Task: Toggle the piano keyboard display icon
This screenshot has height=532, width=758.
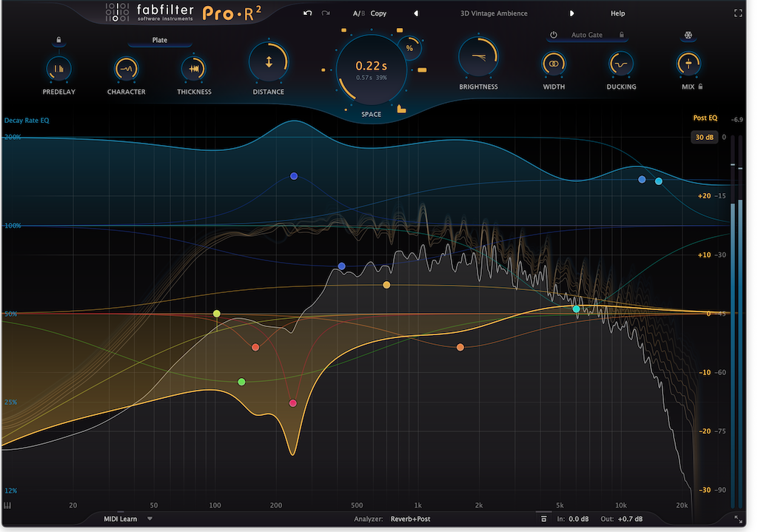Action: click(7, 505)
